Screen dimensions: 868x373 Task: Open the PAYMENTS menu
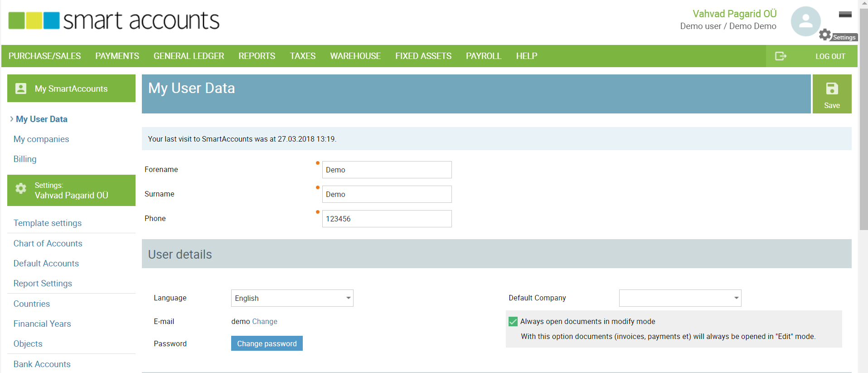click(117, 56)
